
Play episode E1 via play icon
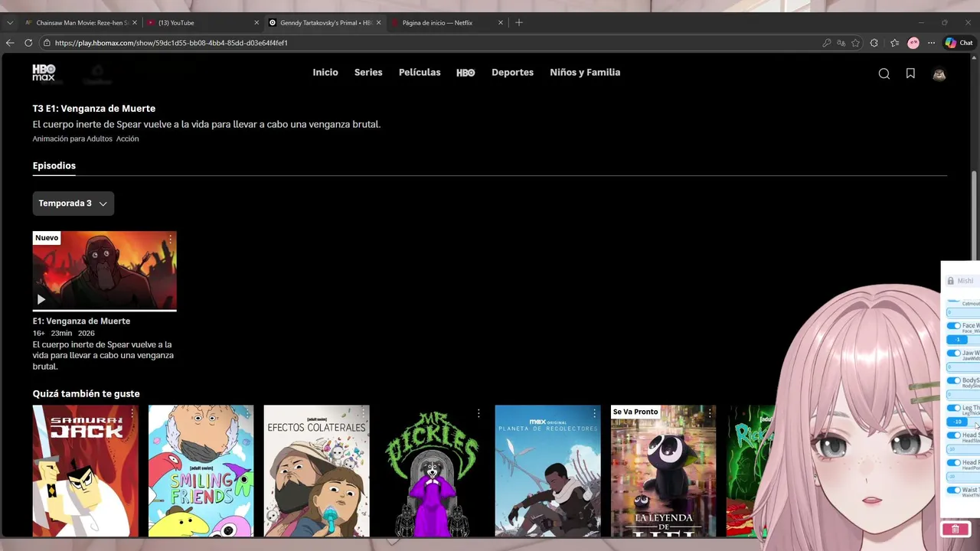point(41,299)
